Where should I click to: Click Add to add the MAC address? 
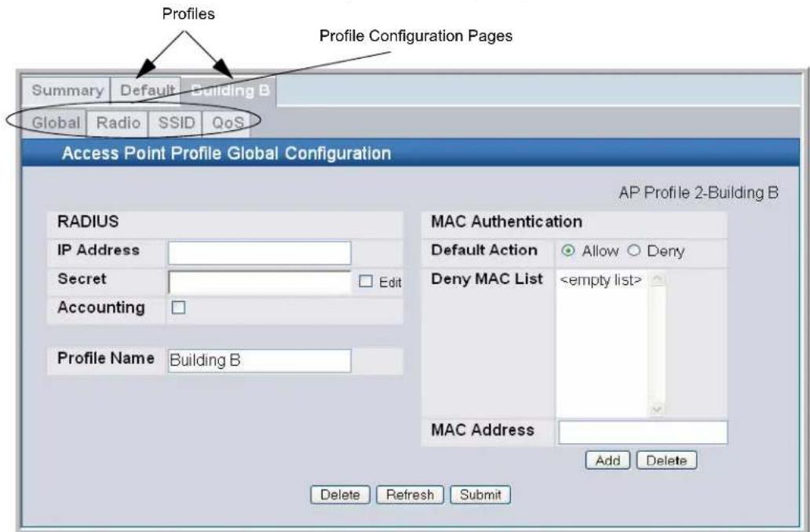607,461
